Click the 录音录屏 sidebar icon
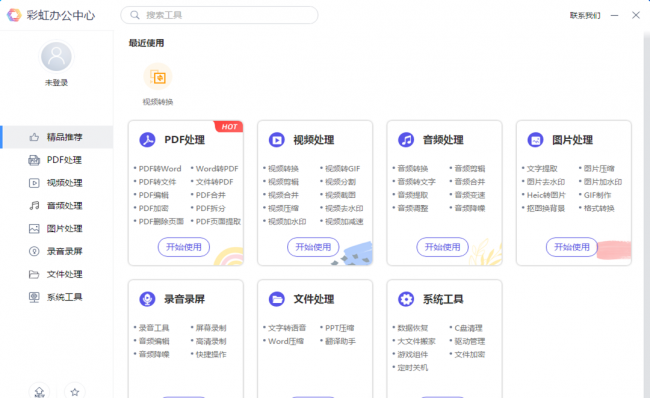 pos(34,251)
